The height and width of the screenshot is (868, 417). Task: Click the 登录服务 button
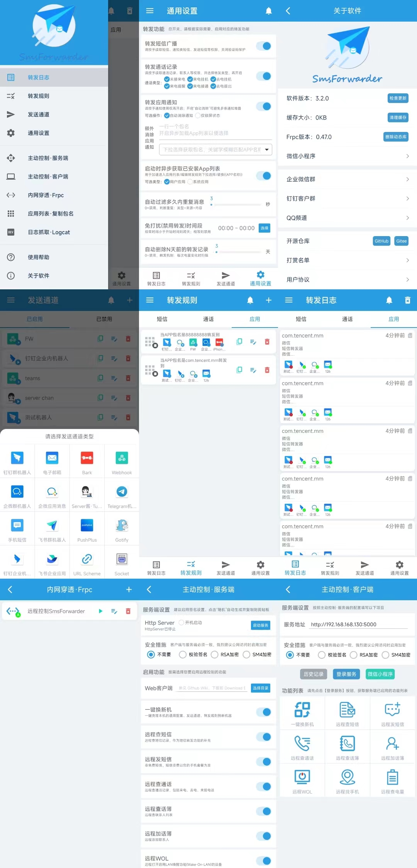pos(346,674)
